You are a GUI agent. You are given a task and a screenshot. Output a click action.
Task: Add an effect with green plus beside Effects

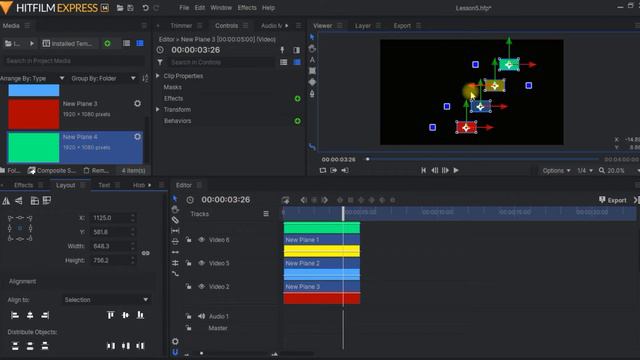(x=298, y=98)
